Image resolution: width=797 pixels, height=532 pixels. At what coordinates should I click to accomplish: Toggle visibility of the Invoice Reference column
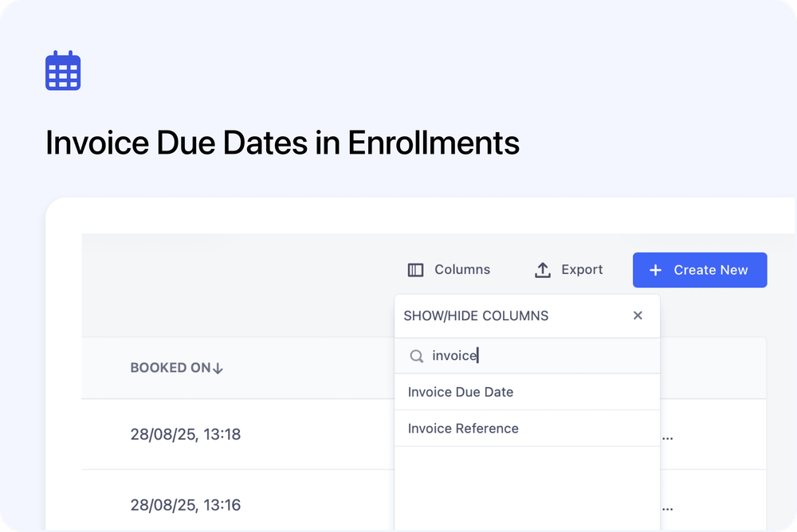click(x=462, y=428)
